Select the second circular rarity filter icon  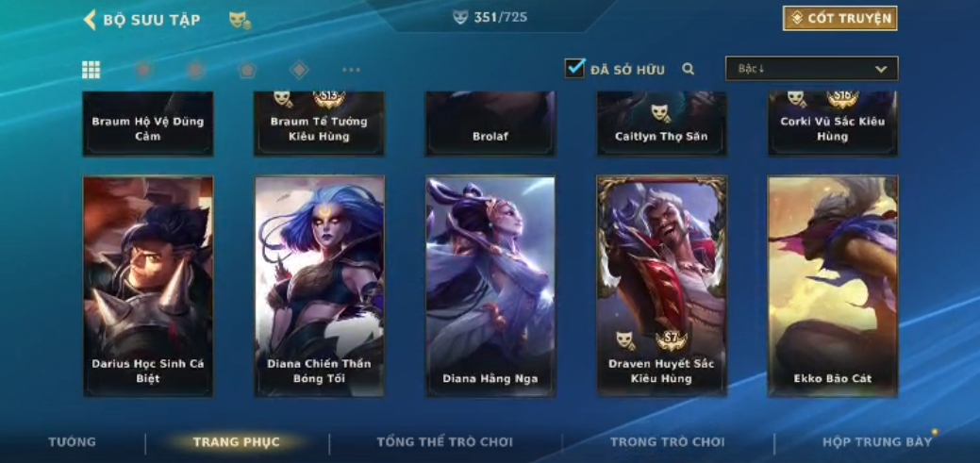click(195, 70)
